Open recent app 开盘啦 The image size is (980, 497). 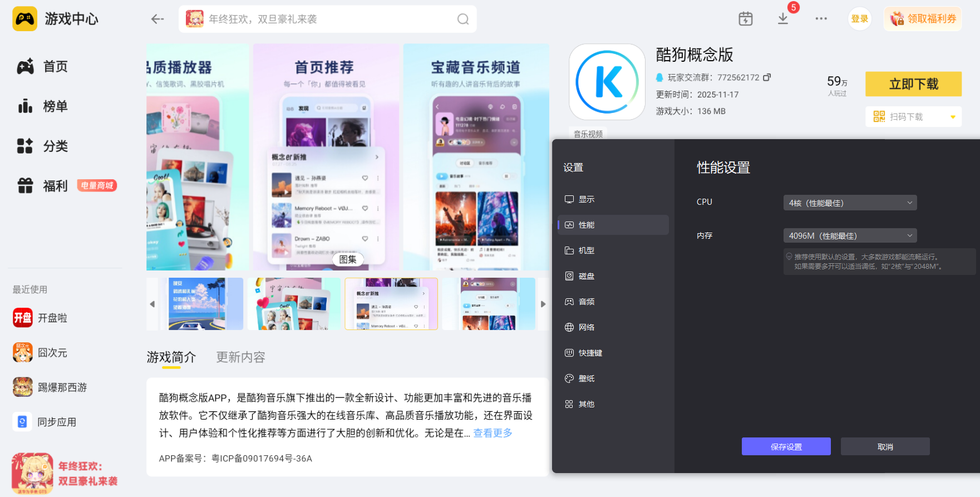click(x=40, y=318)
